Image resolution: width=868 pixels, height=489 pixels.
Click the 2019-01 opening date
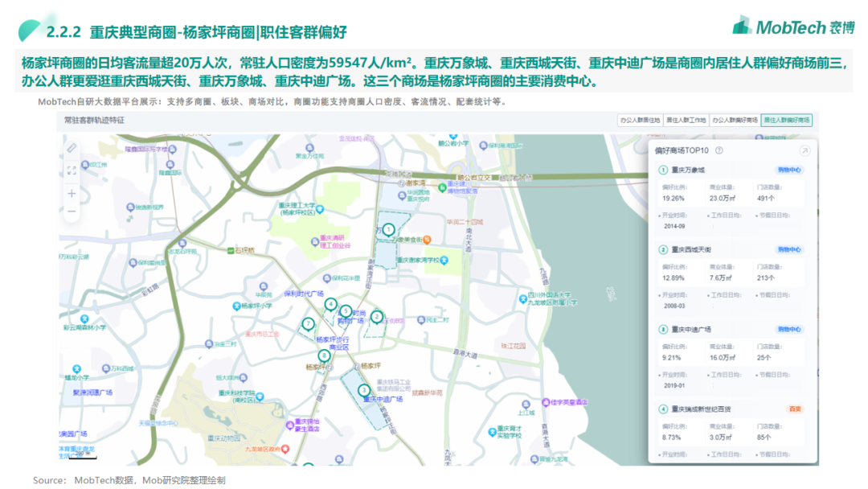click(674, 386)
